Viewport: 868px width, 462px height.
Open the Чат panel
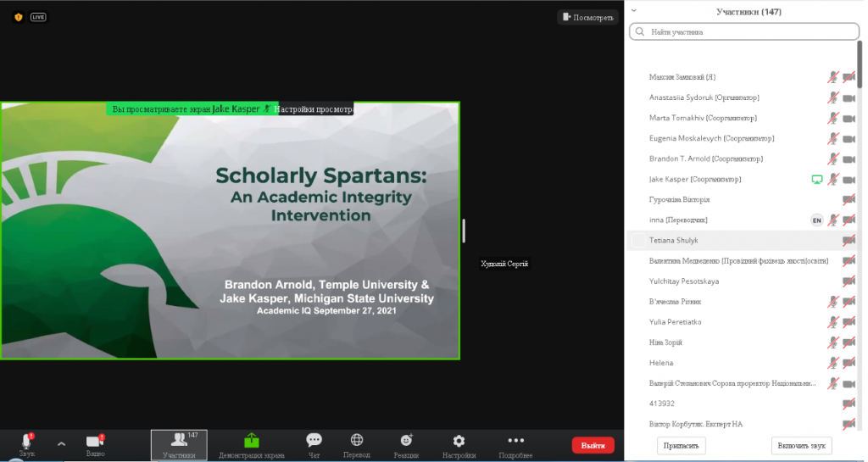[314, 445]
